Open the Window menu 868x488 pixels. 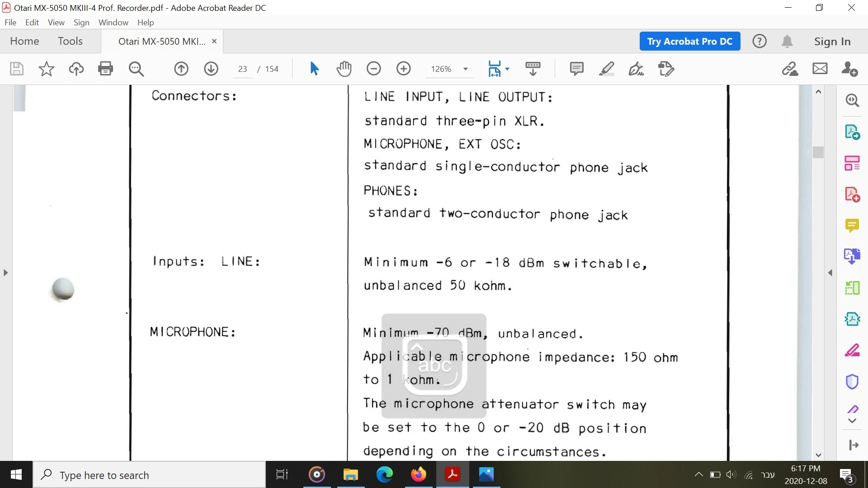(113, 23)
